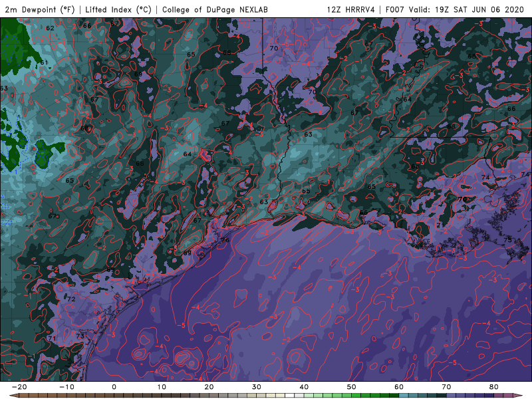
Task: Click the '10' color bar label
Action: (162, 387)
